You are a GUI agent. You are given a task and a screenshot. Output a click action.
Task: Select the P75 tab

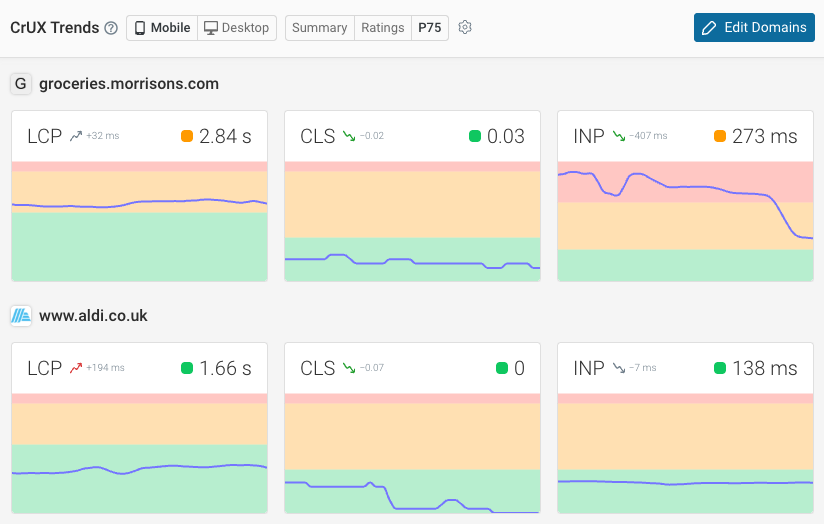click(x=430, y=28)
